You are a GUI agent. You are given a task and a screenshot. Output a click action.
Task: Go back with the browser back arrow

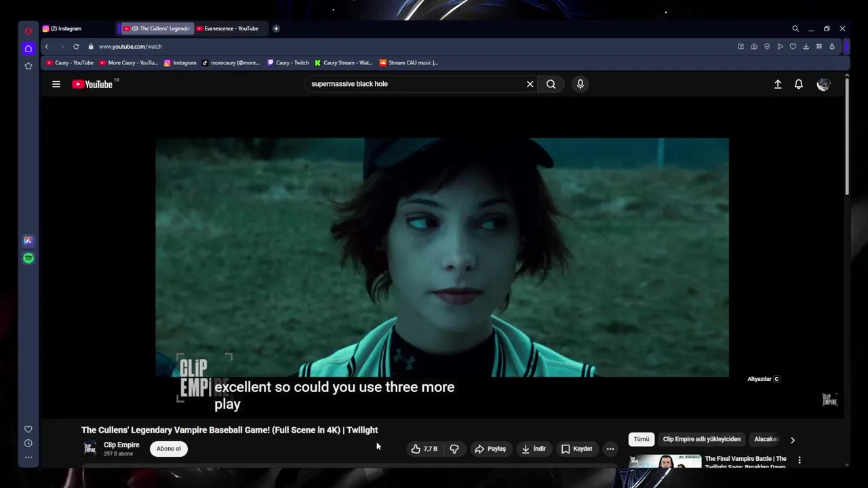pyautogui.click(x=47, y=47)
